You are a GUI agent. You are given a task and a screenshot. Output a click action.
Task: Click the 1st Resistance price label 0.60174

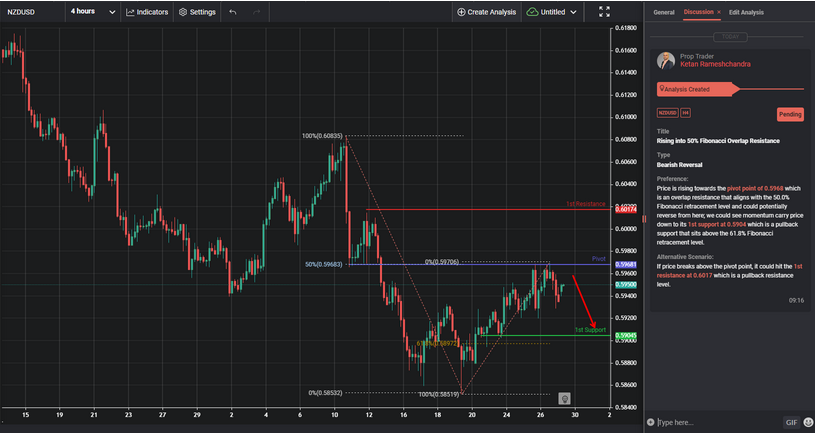(x=625, y=209)
